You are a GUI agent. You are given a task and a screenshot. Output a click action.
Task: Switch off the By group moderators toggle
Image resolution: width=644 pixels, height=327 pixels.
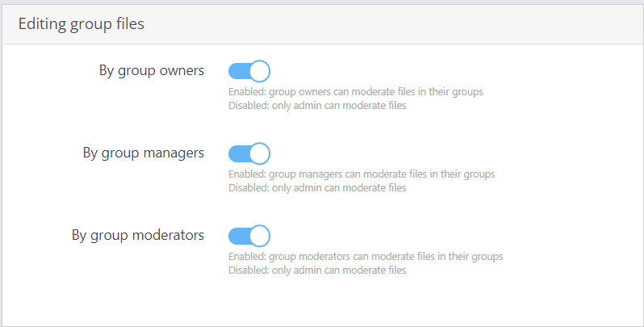tap(249, 236)
